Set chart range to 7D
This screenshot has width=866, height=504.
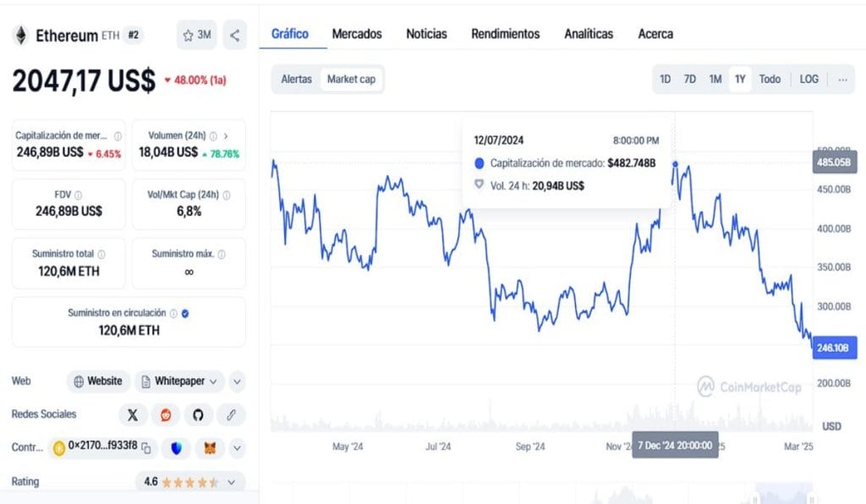pos(690,79)
